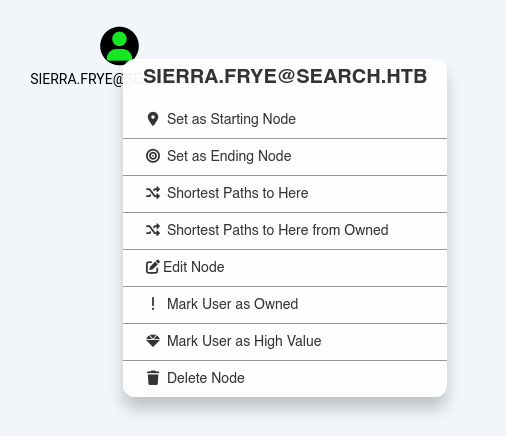The width and height of the screenshot is (506, 436).
Task: Choose Delete Node option
Action: (285, 379)
